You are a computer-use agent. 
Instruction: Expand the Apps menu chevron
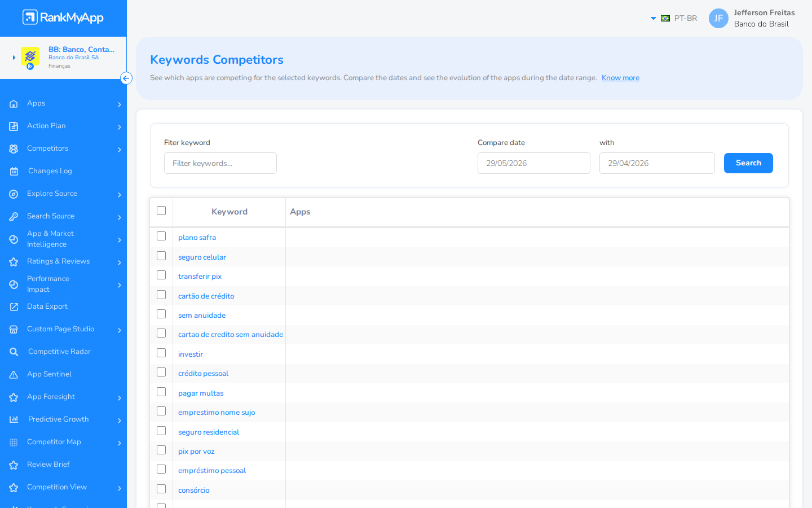120,104
